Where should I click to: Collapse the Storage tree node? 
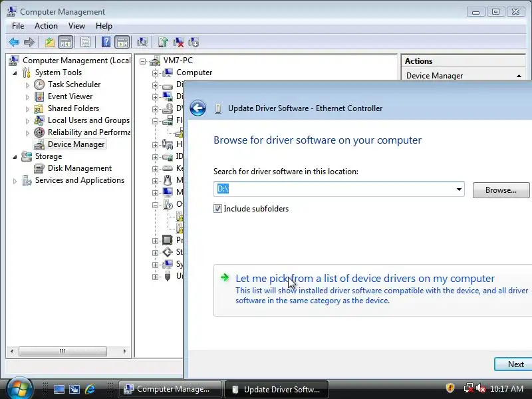tap(15, 157)
